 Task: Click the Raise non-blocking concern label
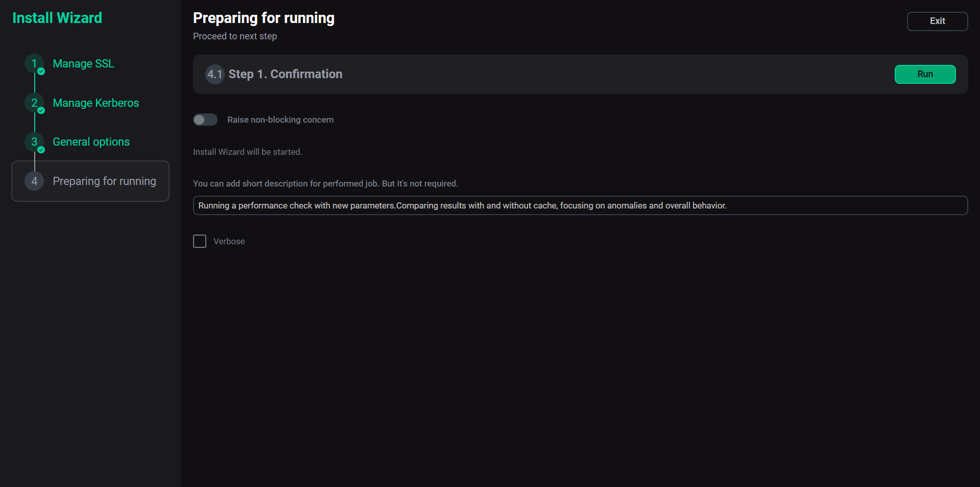point(280,120)
